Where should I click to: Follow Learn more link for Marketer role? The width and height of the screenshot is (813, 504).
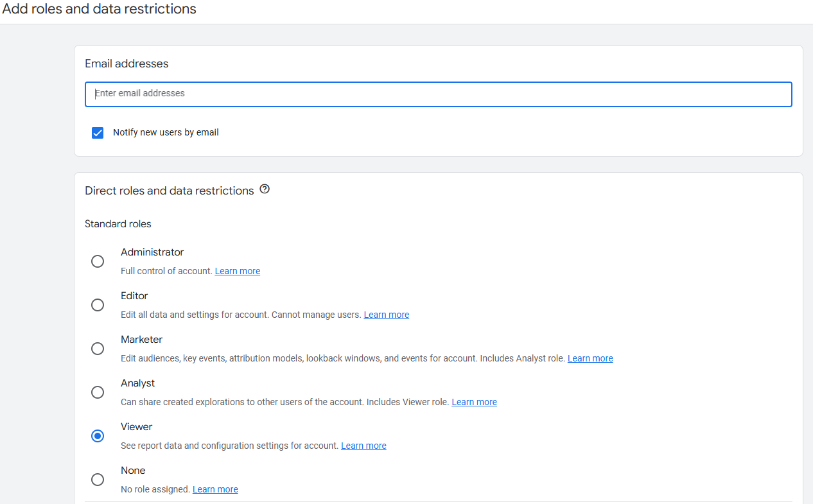pos(590,358)
